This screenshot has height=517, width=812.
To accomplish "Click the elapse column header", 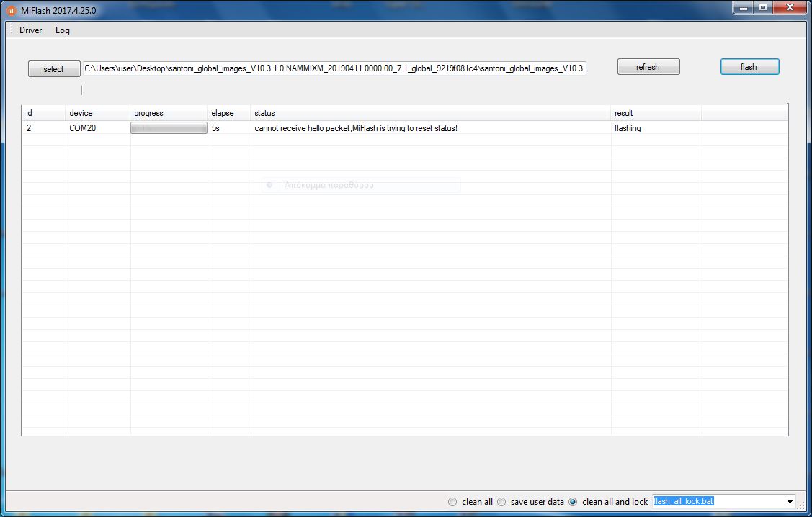I will [x=229, y=113].
